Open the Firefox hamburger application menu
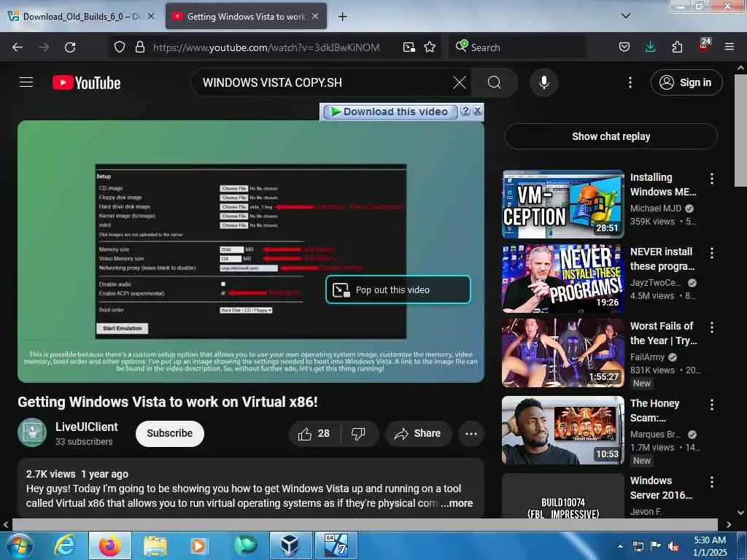 pyautogui.click(x=729, y=47)
